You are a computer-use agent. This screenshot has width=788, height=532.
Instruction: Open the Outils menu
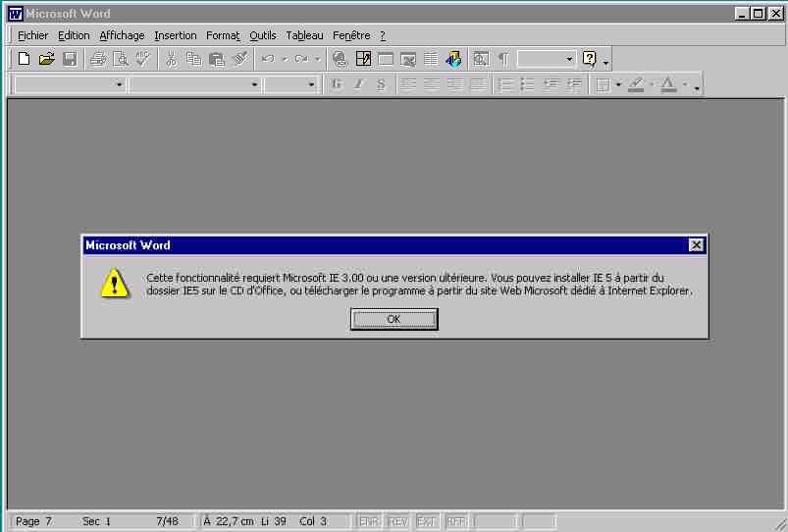pyautogui.click(x=263, y=35)
